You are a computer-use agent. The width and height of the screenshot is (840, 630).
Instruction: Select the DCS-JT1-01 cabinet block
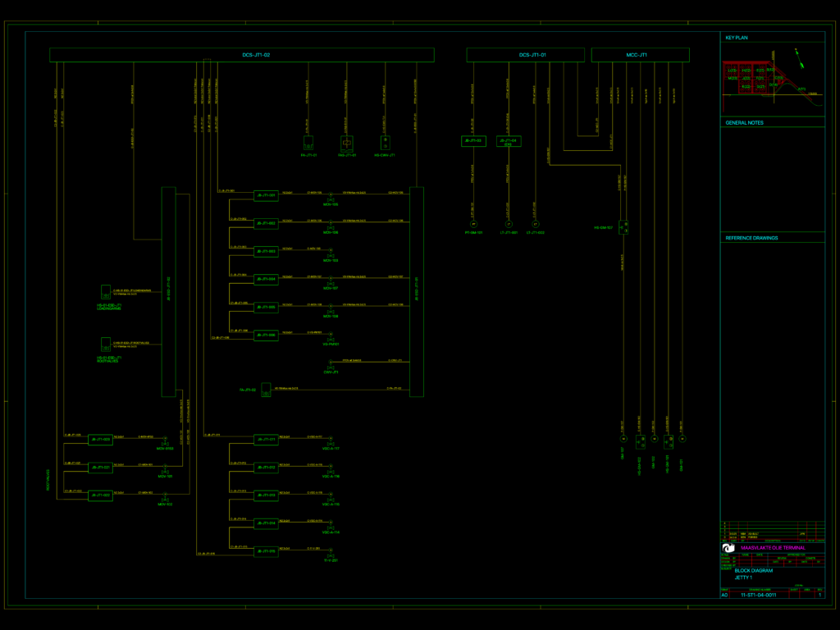pos(525,55)
